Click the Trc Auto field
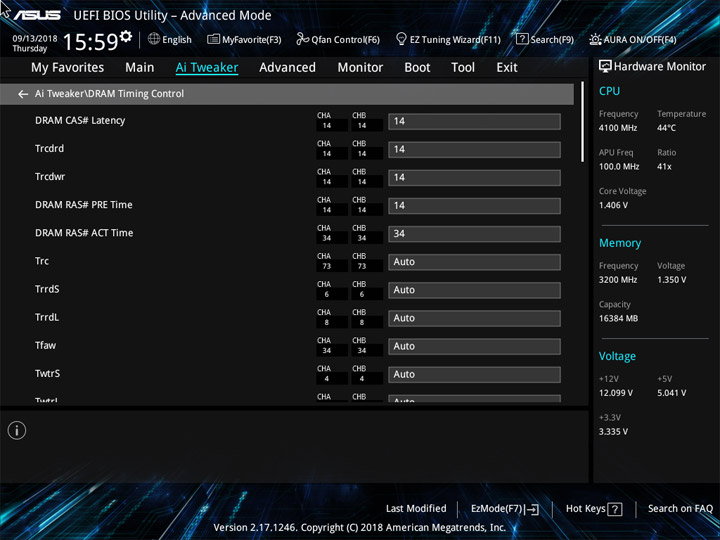 [474, 262]
